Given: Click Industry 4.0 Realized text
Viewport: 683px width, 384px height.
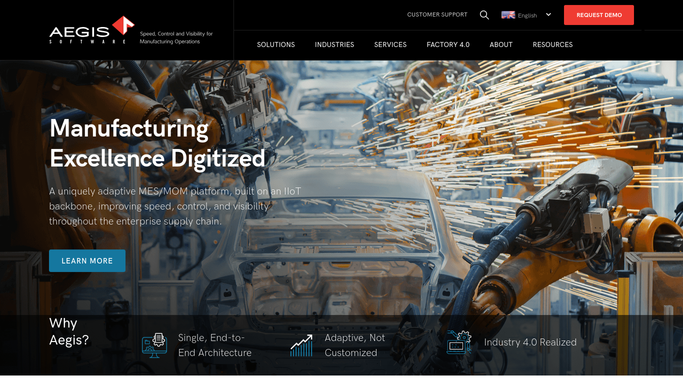Looking at the screenshot, I should pos(530,342).
